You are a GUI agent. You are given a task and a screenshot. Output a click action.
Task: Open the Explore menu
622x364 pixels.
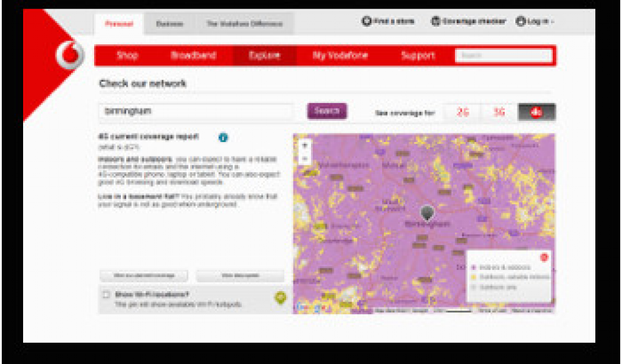point(265,55)
